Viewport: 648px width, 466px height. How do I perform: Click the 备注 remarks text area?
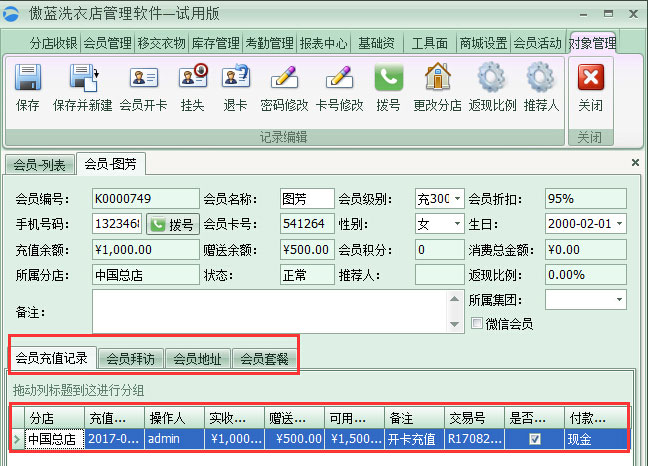(x=275, y=311)
